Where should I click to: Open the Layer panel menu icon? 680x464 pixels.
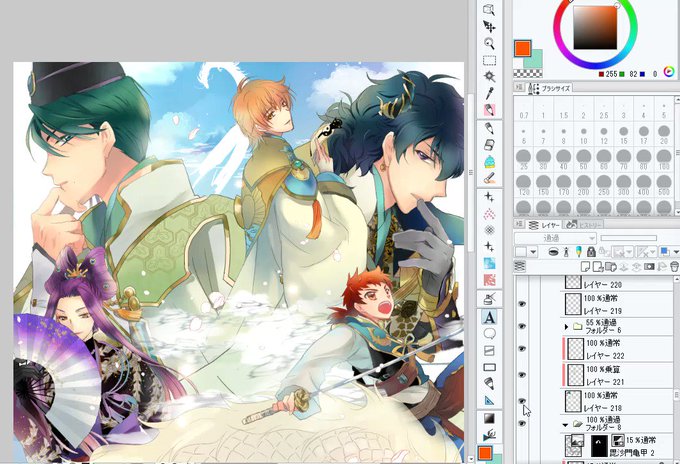point(519,224)
